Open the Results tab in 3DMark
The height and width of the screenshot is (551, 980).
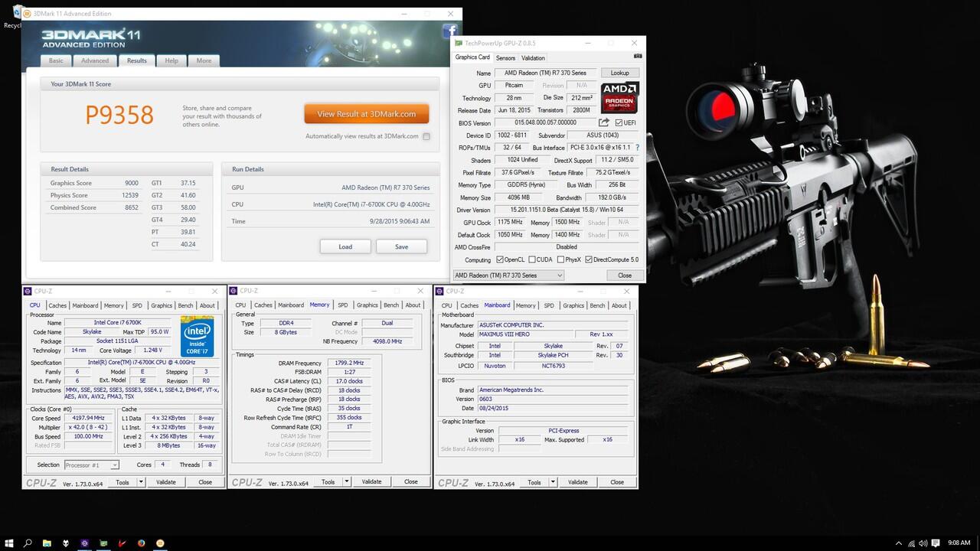coord(137,60)
